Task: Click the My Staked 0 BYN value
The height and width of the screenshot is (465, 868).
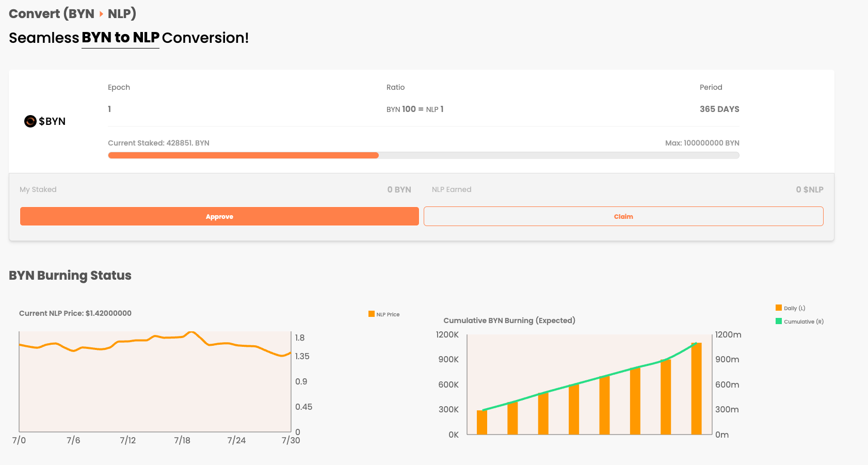Action: pyautogui.click(x=399, y=189)
